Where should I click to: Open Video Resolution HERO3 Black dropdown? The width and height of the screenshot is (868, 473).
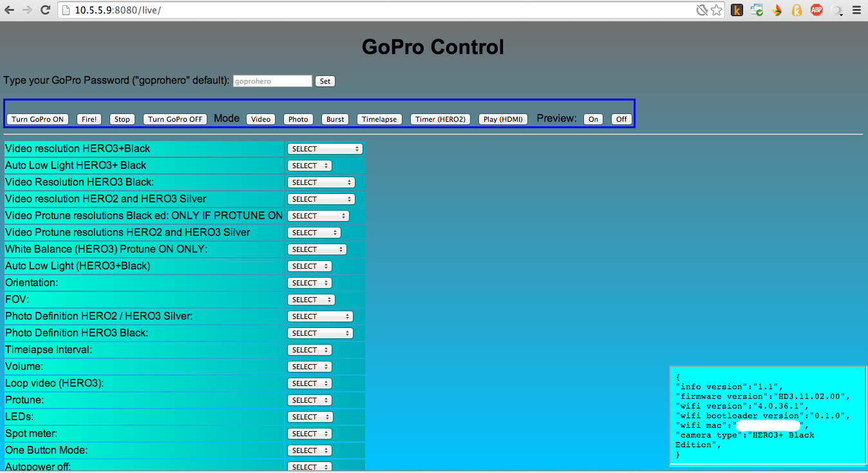[321, 182]
